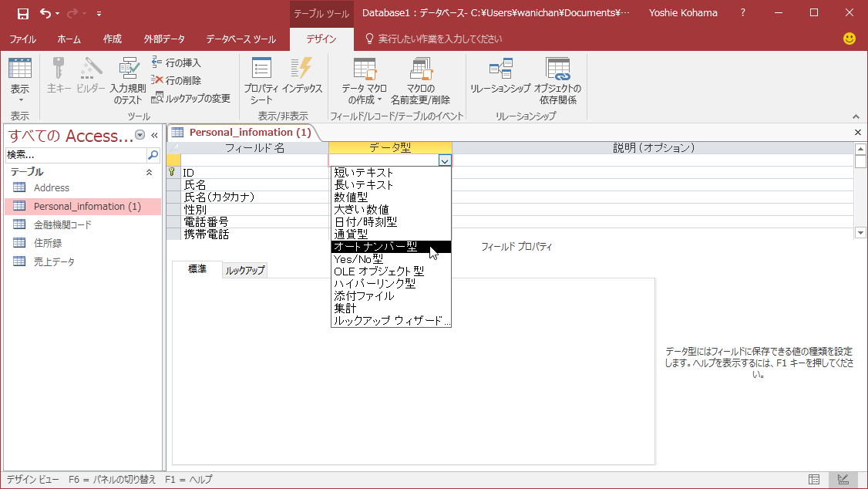Image resolution: width=868 pixels, height=489 pixels.
Task: Open the ファイル tab
Action: (x=22, y=39)
